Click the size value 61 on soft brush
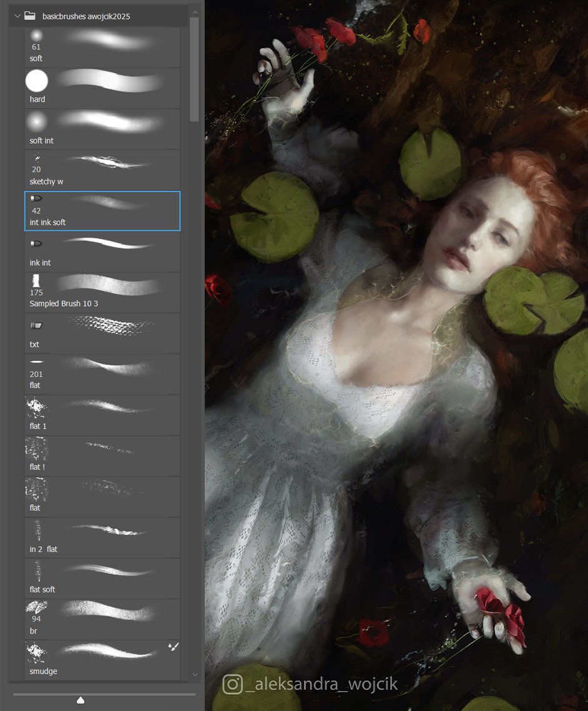This screenshot has width=588, height=711. (x=36, y=47)
